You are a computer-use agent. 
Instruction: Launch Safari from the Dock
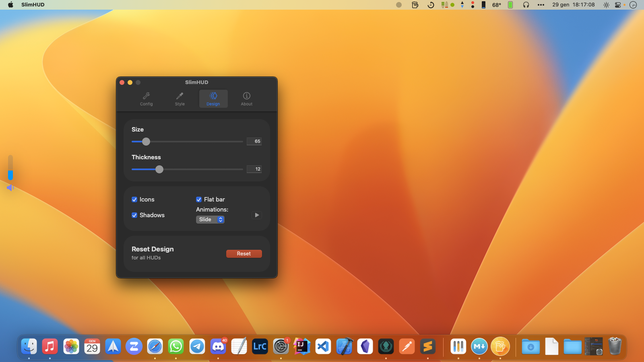coord(155,346)
